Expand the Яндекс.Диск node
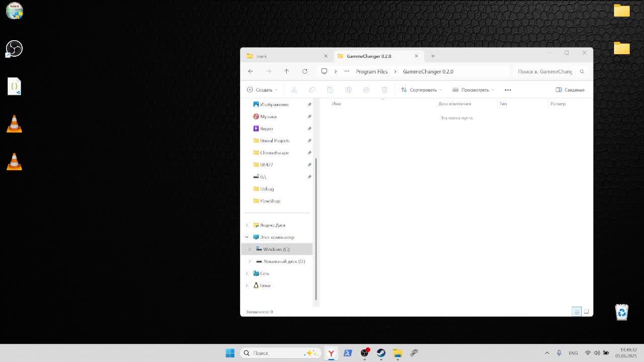The image size is (644, 362). point(247,225)
